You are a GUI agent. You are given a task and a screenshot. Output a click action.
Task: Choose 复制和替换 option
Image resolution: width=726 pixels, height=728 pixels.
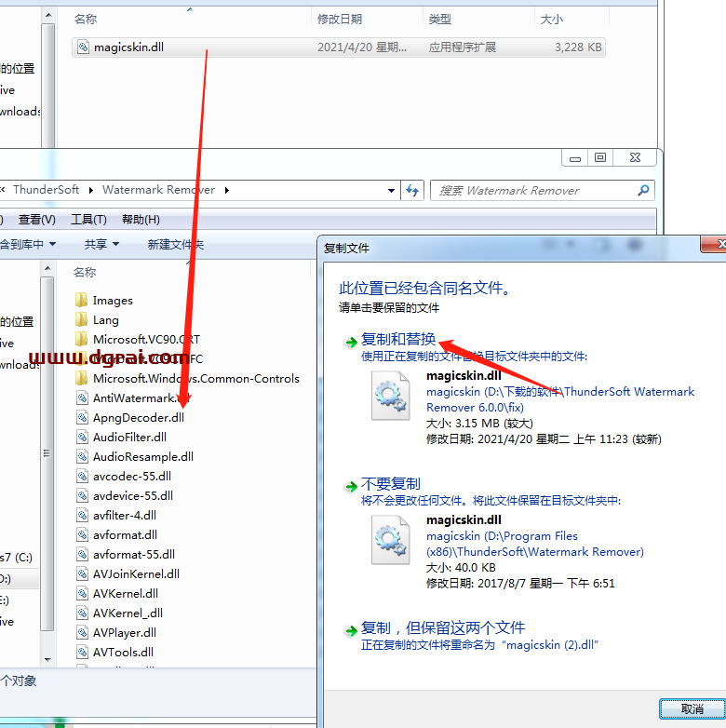pyautogui.click(x=397, y=340)
